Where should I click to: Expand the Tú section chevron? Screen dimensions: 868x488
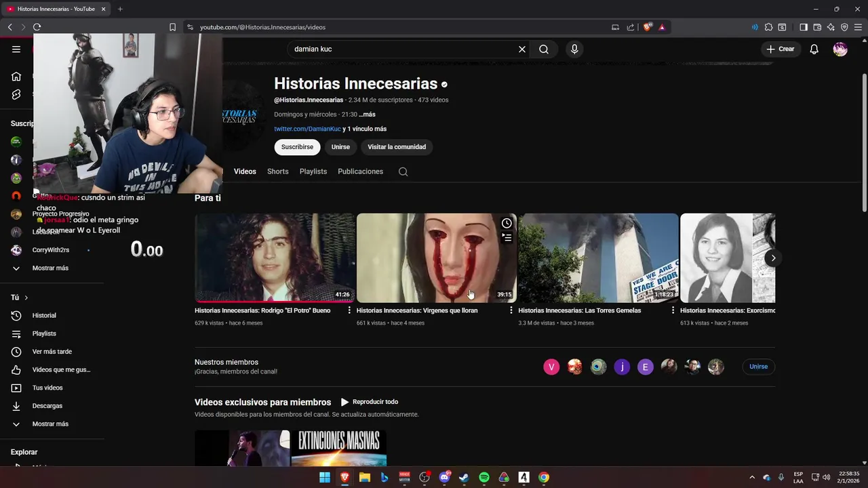pyautogui.click(x=26, y=298)
